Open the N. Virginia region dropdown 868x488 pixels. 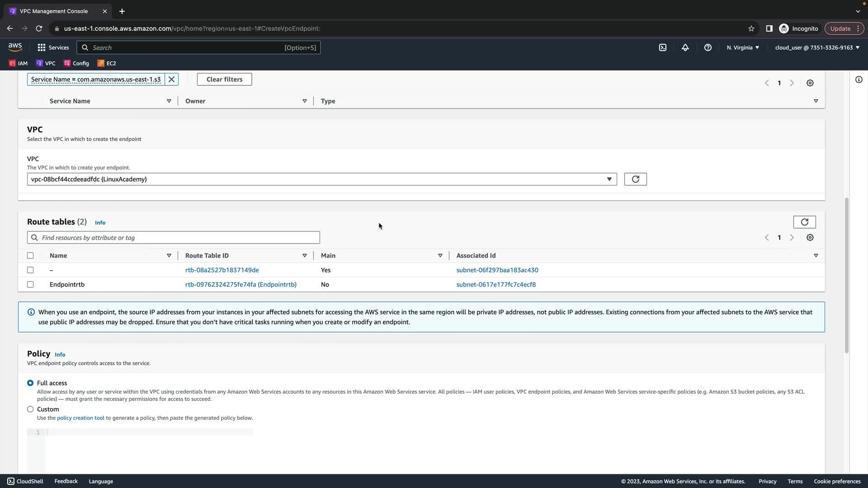tap(743, 47)
